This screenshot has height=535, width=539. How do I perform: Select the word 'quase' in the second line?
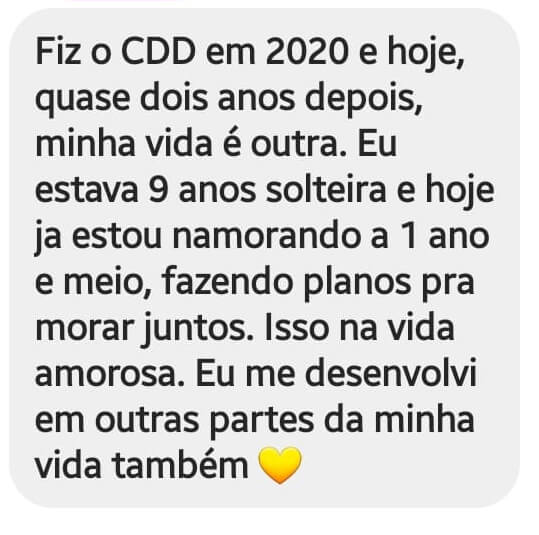[82, 99]
